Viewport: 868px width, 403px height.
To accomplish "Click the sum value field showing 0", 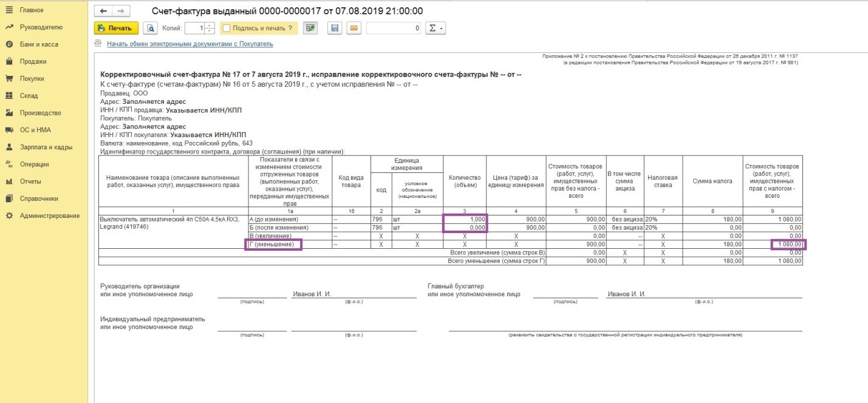I will coord(394,28).
